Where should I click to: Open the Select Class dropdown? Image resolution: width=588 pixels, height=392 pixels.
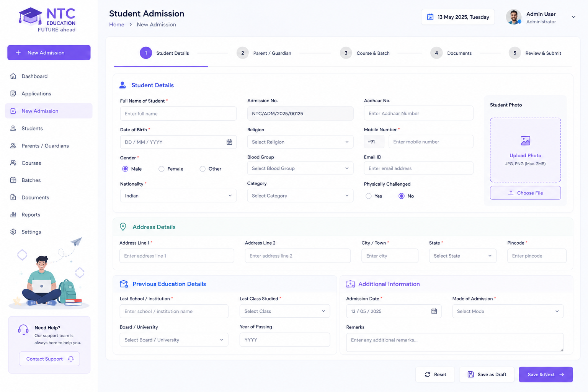coord(285,311)
